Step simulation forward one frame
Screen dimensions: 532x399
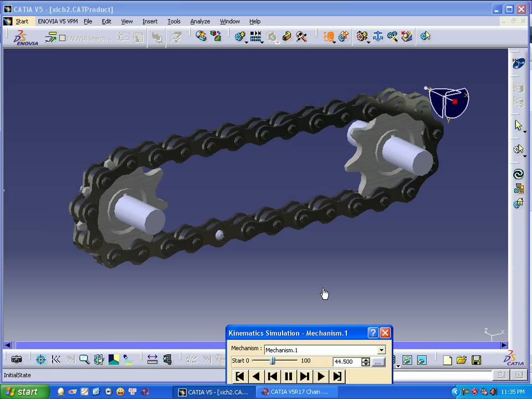point(305,376)
